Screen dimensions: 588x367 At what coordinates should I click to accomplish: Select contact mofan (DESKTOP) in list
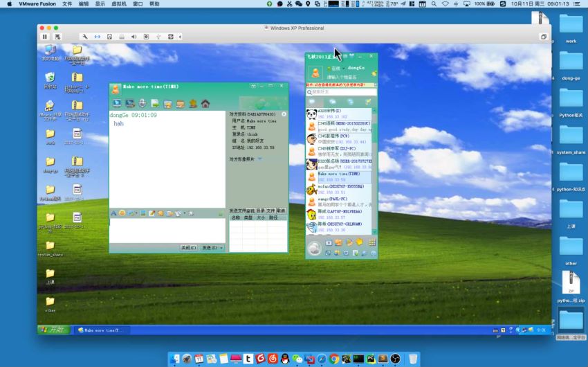click(339, 189)
